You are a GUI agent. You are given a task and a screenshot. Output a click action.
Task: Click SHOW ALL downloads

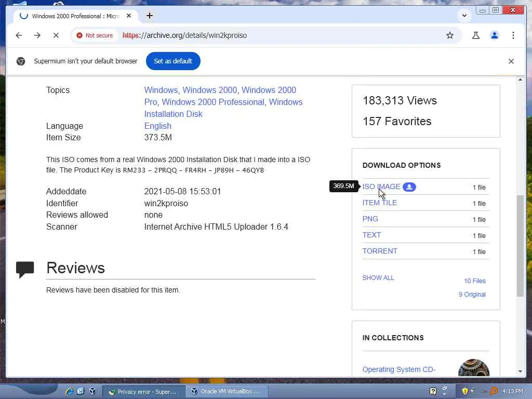pyautogui.click(x=378, y=277)
